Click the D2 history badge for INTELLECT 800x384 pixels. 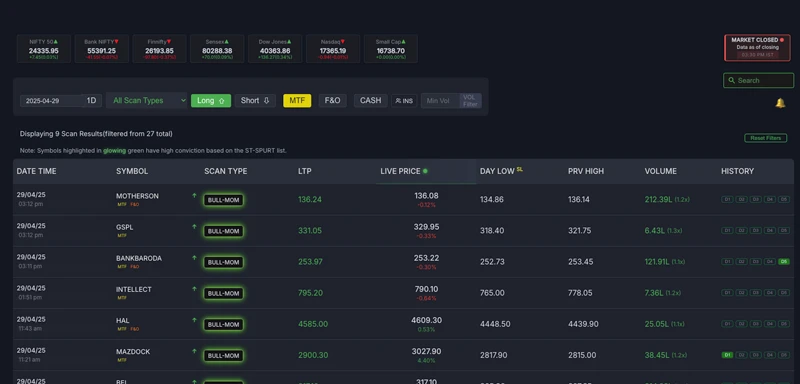[741, 293]
